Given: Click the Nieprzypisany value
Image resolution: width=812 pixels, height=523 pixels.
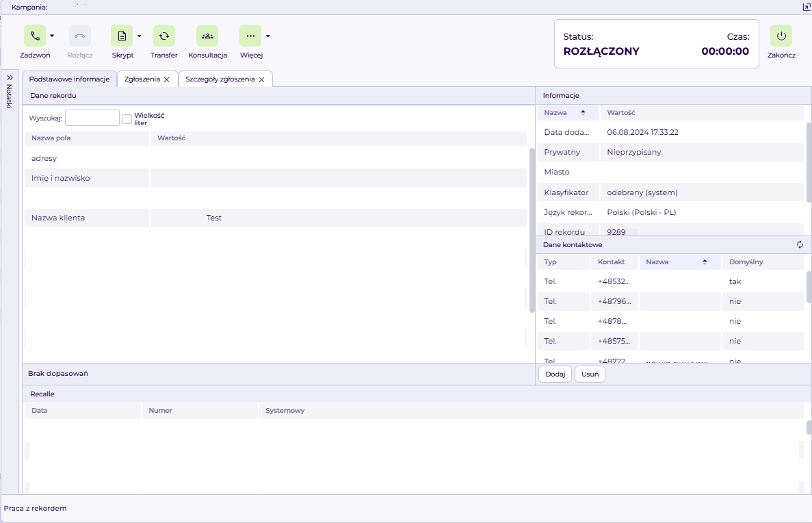Looking at the screenshot, I should point(634,152).
